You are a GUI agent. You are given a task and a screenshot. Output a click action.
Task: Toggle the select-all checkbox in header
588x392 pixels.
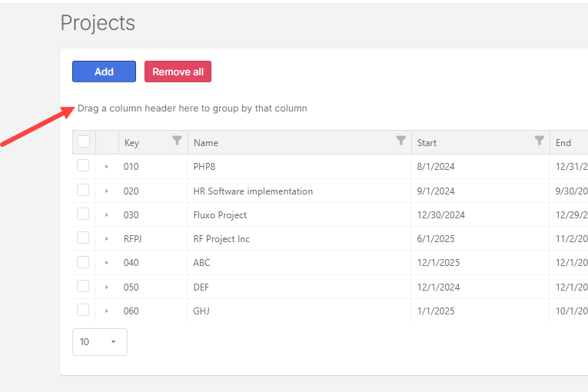point(84,141)
